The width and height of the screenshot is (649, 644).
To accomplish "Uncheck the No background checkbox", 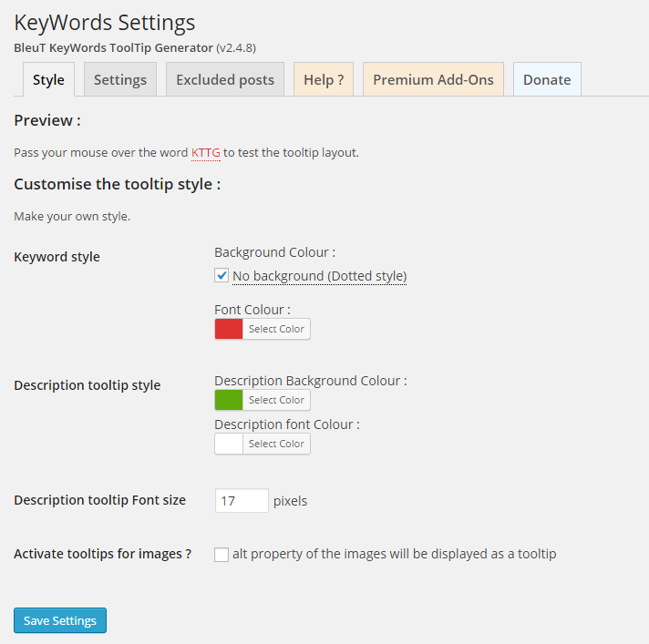I will [221, 275].
